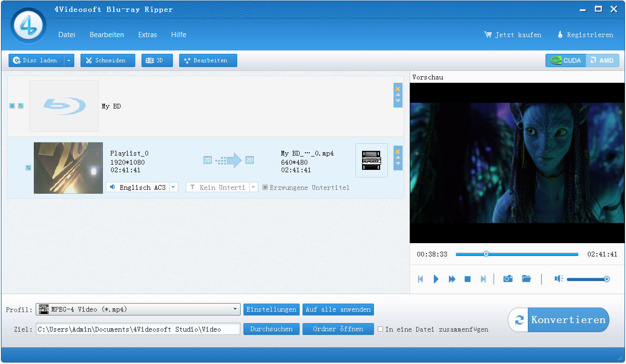This screenshot has height=364, width=626.
Task: Enable NVIDIA CUDA acceleration
Action: point(566,60)
